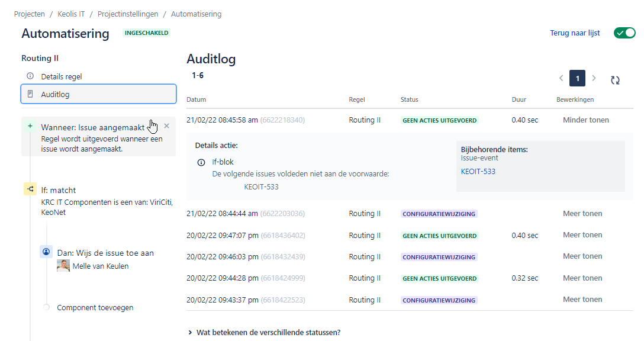Click date 20/02/22 09:47:07 pm
Screen dimensions: 644x341
pyautogui.click(x=222, y=236)
